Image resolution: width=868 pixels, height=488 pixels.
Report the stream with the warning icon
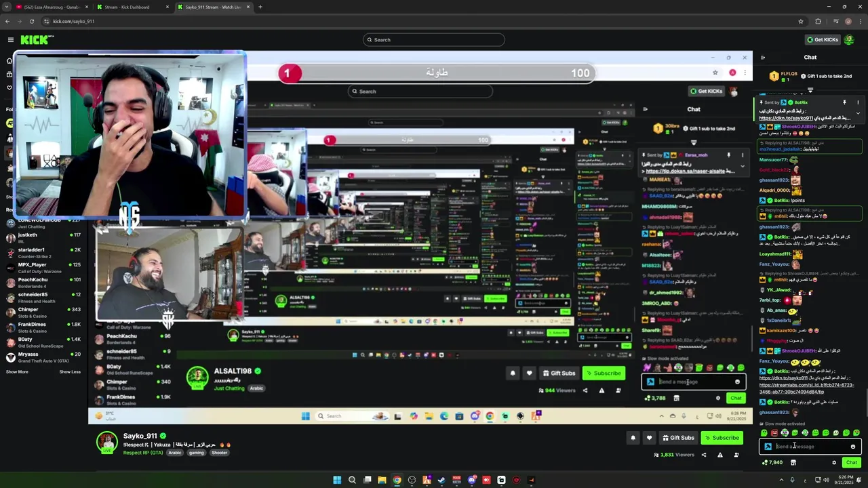click(x=720, y=455)
